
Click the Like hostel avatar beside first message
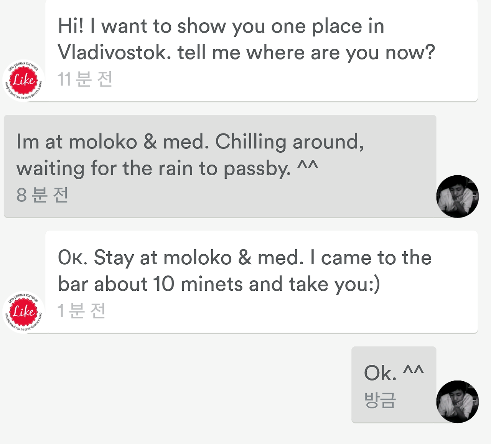(24, 81)
